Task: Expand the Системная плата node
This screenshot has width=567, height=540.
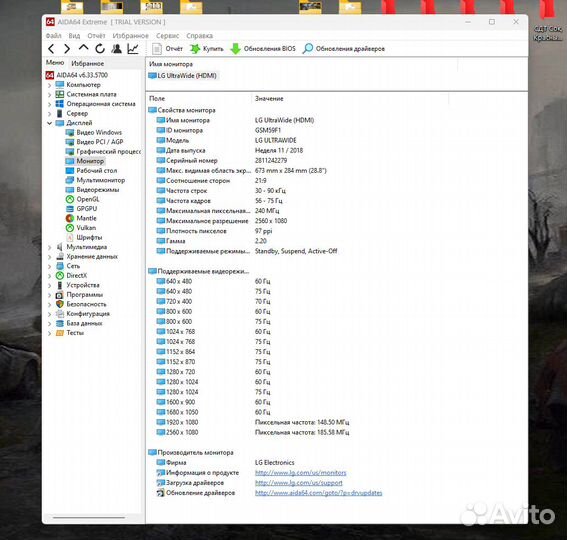Action: click(x=50, y=94)
